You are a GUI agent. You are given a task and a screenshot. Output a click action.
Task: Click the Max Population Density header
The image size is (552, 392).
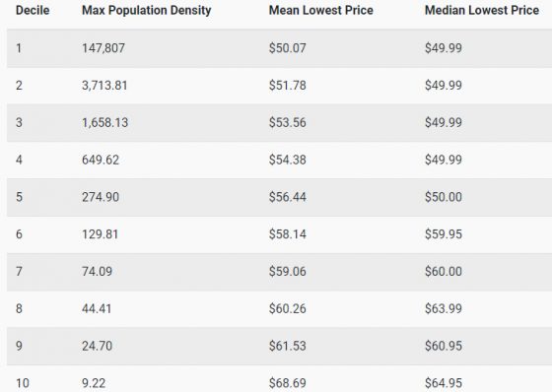(x=147, y=11)
